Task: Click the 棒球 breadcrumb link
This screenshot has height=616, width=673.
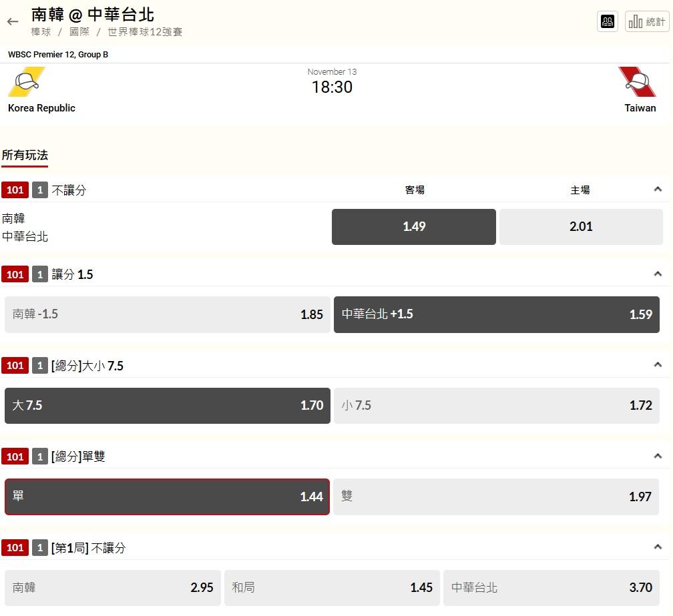Action: coord(41,32)
